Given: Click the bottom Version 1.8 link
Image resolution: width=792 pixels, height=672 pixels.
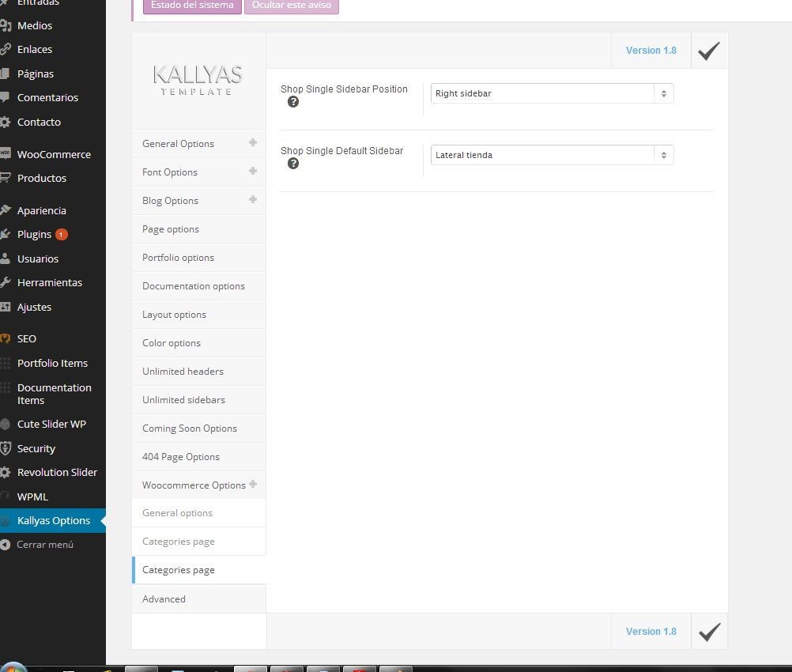Looking at the screenshot, I should coord(651,632).
